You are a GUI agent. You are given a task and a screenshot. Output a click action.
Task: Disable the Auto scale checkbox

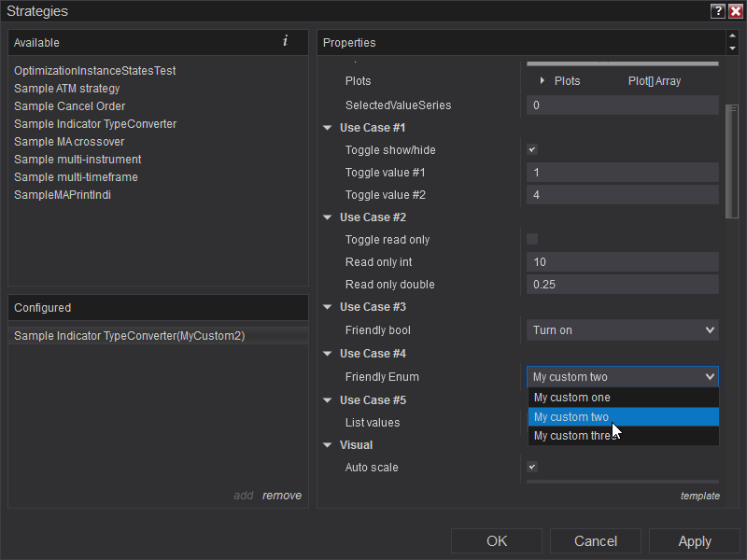532,468
